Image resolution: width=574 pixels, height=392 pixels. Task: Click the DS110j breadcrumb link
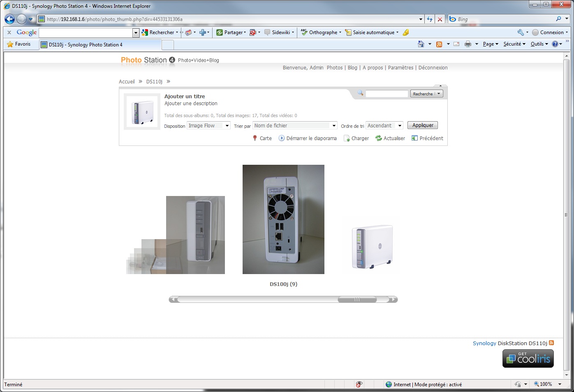click(154, 81)
